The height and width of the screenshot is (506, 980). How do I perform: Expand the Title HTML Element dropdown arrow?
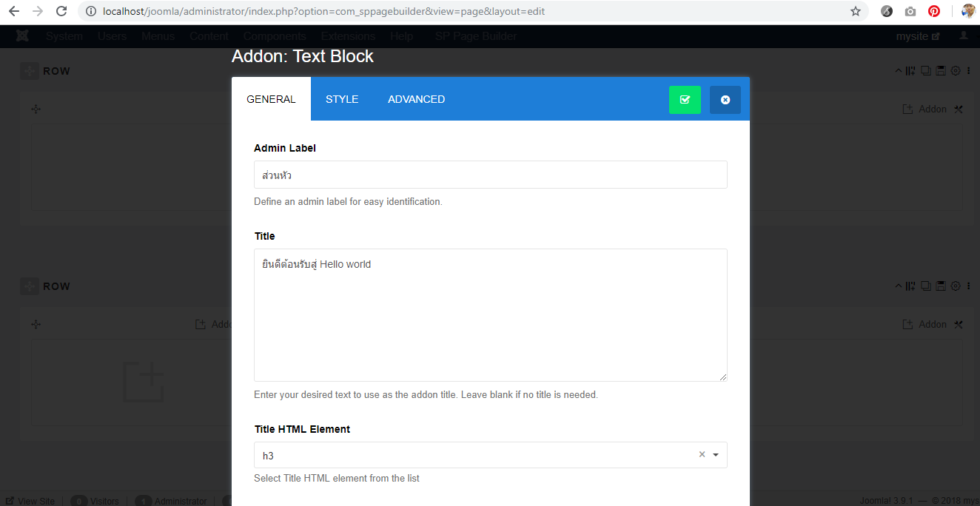coord(716,455)
